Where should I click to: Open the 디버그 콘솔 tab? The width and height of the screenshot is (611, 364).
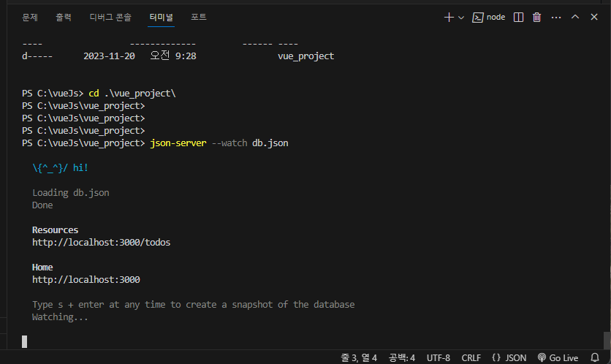[110, 17]
